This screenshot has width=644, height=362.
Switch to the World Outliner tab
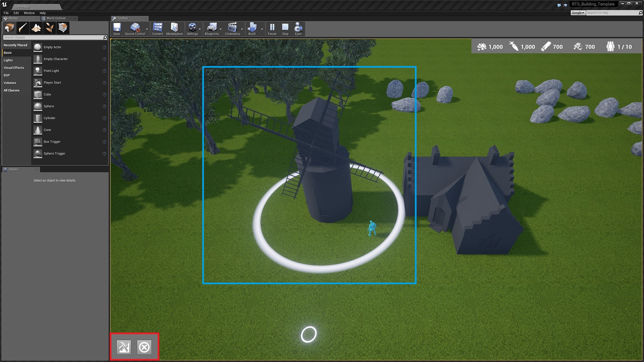56,18
